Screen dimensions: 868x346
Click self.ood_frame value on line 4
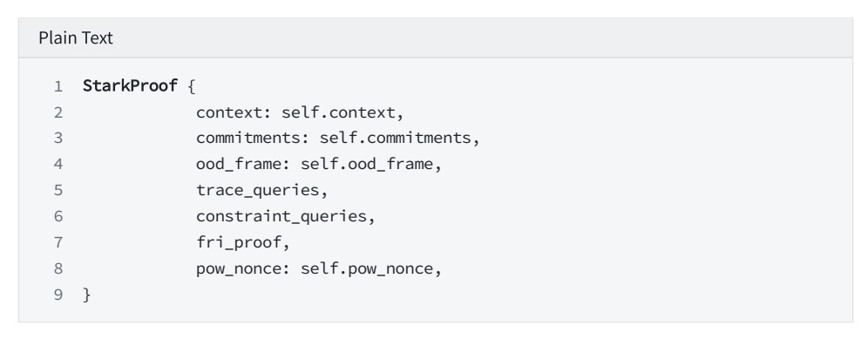pyautogui.click(x=367, y=164)
